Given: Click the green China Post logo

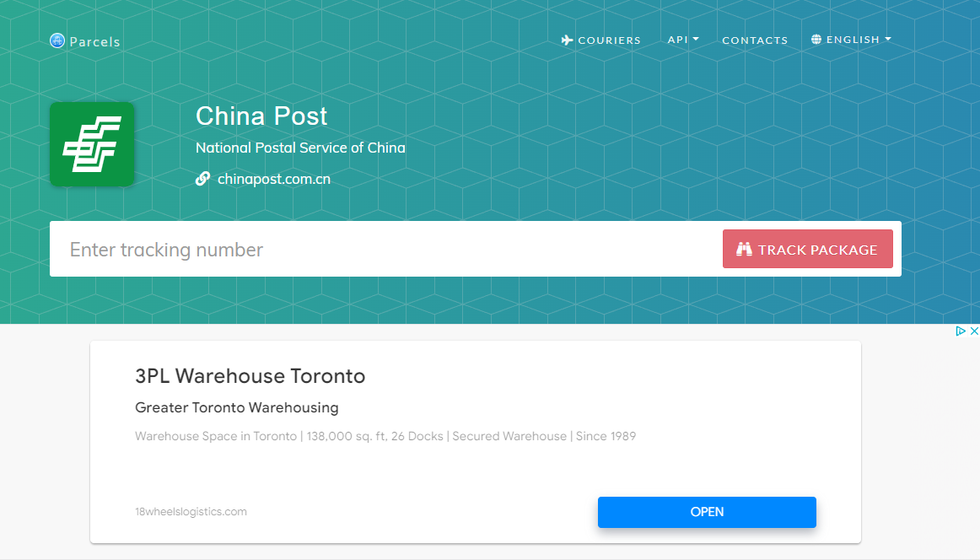Looking at the screenshot, I should pyautogui.click(x=92, y=144).
